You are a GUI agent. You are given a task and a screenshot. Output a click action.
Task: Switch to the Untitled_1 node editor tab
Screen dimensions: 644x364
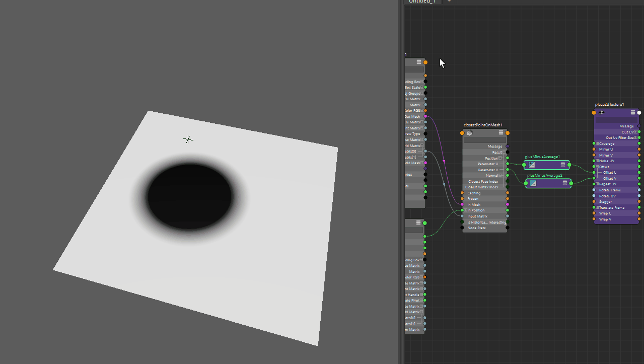tap(423, 2)
